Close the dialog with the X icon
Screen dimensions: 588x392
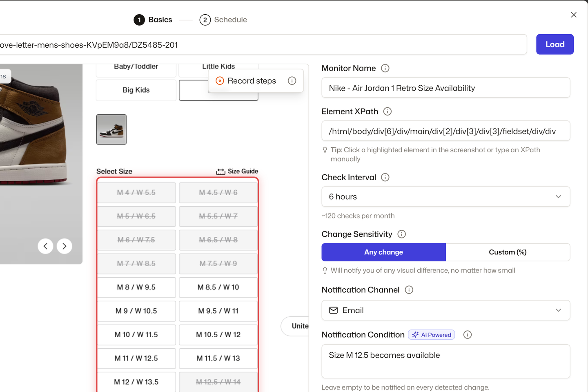(x=574, y=15)
